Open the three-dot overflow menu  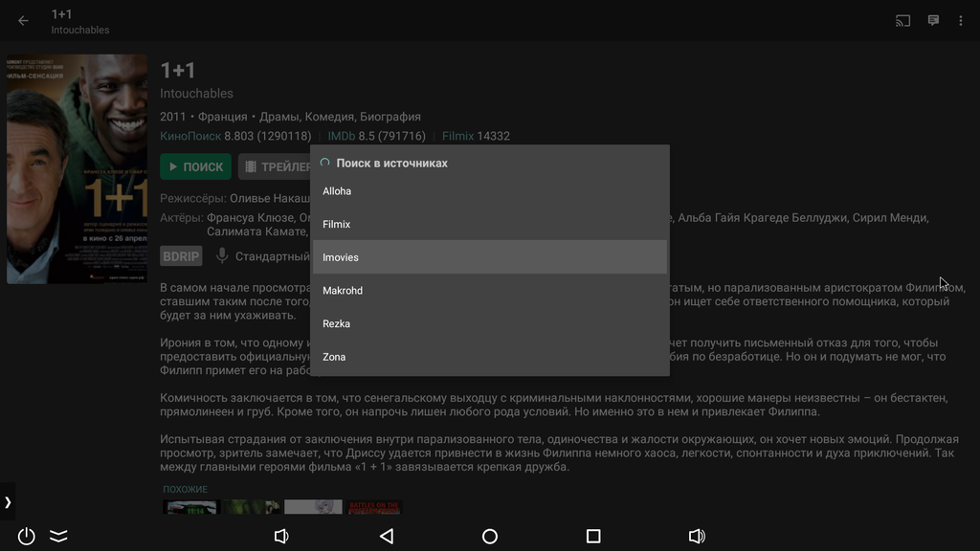click(x=961, y=21)
